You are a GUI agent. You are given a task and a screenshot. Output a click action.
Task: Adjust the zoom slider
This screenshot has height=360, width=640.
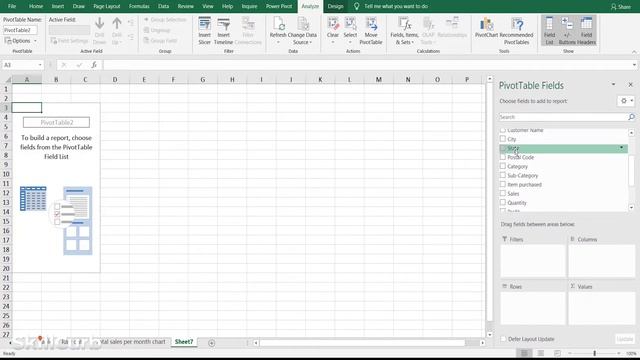[595, 353]
